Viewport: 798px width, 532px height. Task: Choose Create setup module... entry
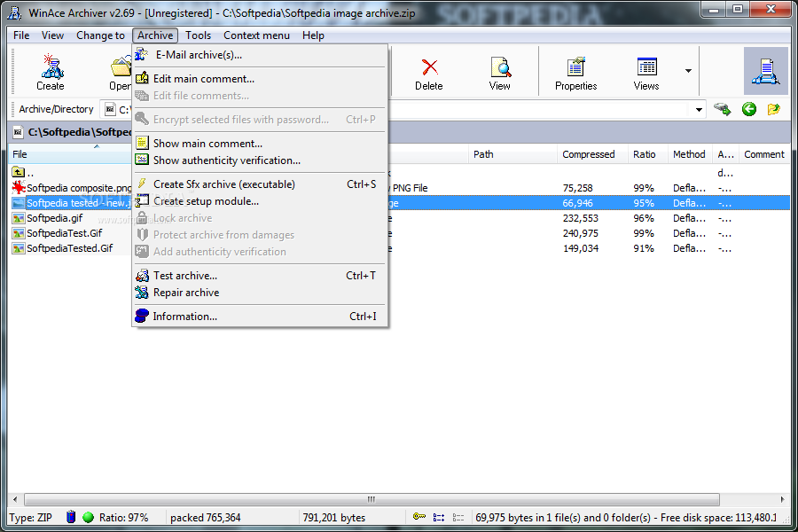(x=260, y=201)
